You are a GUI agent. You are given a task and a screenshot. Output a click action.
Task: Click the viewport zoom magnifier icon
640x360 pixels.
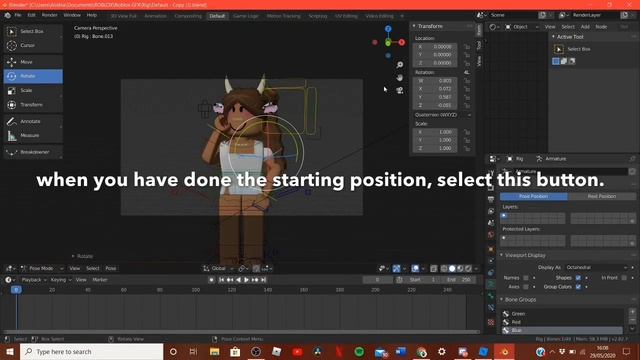(400, 65)
